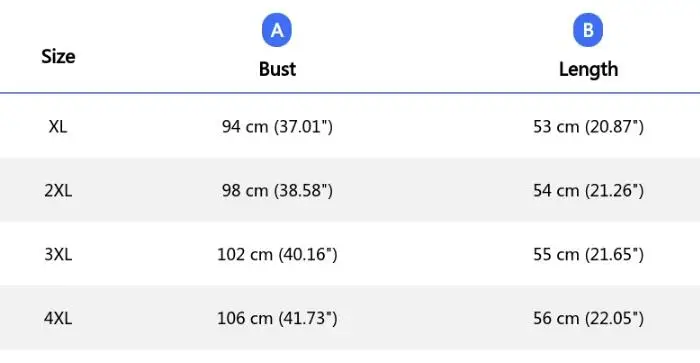Select the 54 cm length value
This screenshot has width=700, height=363.
tap(588, 191)
